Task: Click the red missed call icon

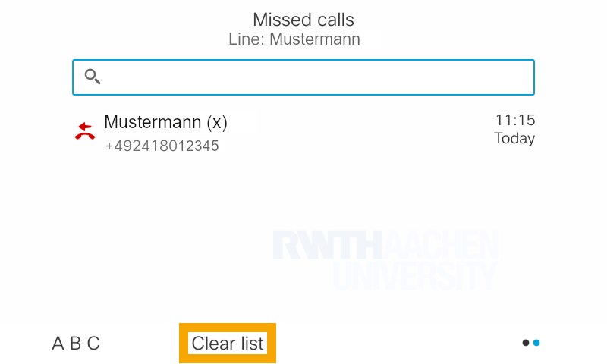Action: [x=85, y=132]
